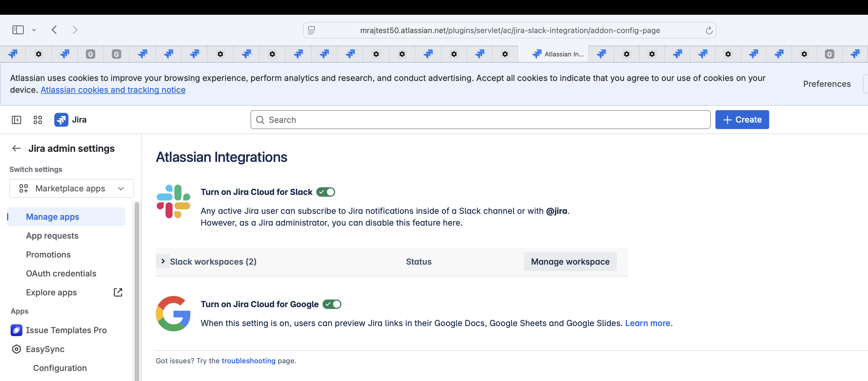Collapse the Jira sidebar panel icon
868x381 pixels.
16,120
